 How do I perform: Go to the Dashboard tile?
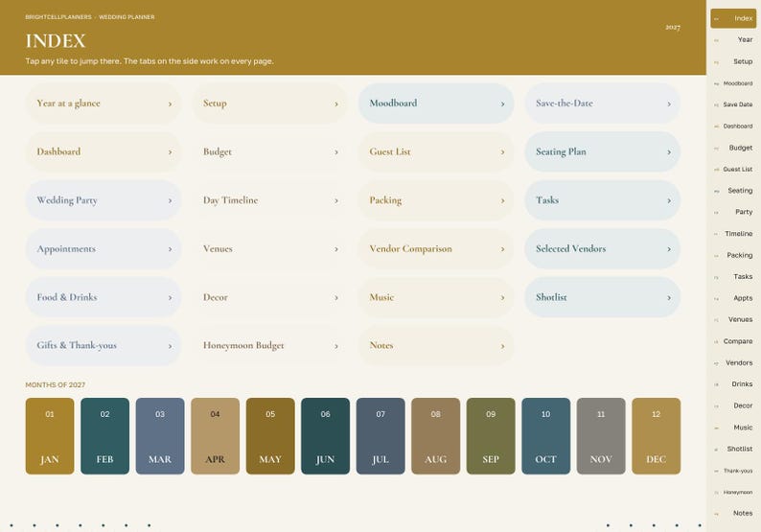(x=103, y=151)
